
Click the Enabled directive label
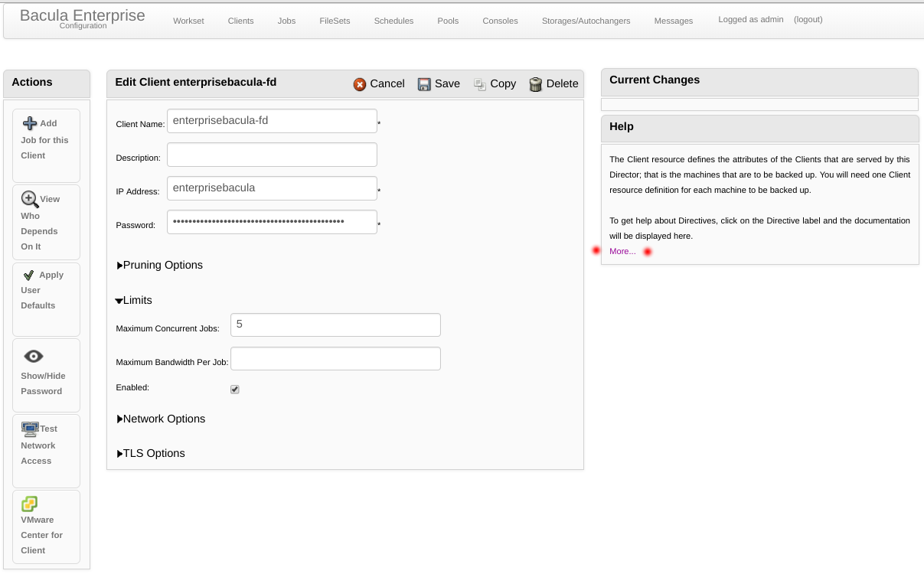pyautogui.click(x=132, y=387)
